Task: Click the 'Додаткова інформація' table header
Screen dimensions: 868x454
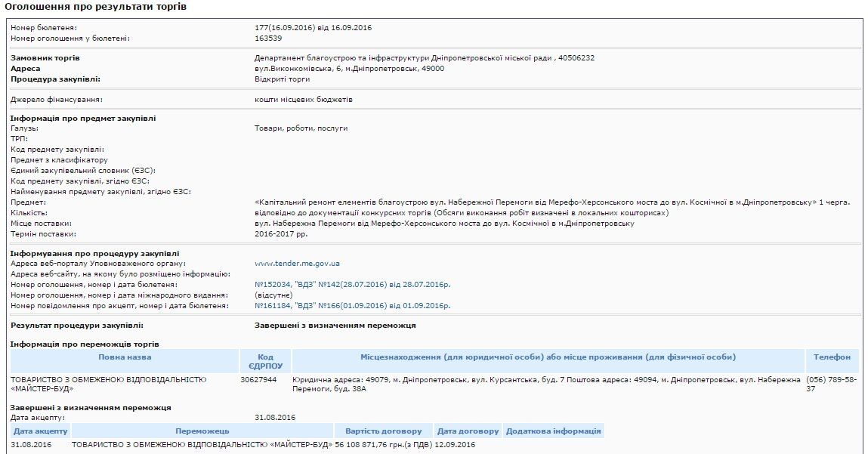Action: click(553, 431)
